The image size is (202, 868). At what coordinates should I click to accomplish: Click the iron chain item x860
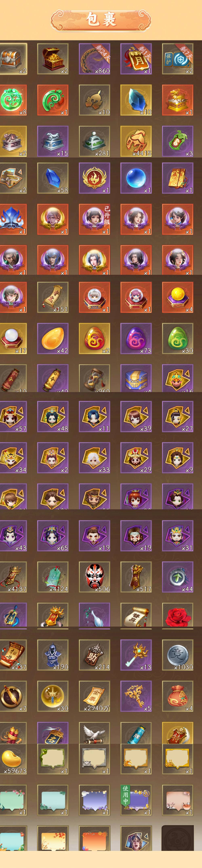94,59
